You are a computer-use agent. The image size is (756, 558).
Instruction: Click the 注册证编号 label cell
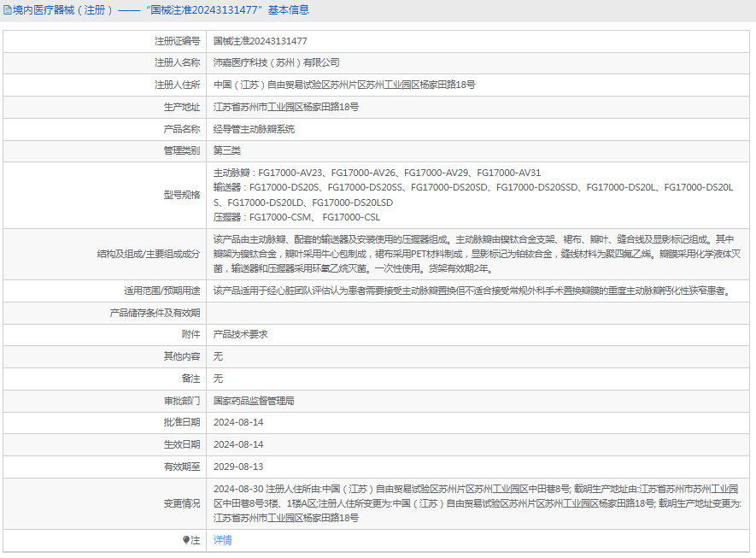177,42
